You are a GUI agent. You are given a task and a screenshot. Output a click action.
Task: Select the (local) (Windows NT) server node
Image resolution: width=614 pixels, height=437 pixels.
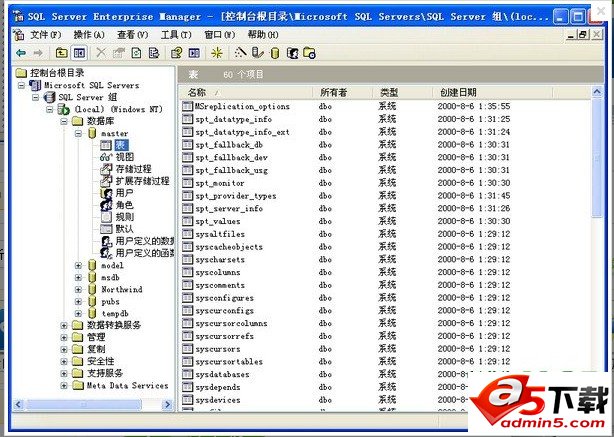point(119,109)
